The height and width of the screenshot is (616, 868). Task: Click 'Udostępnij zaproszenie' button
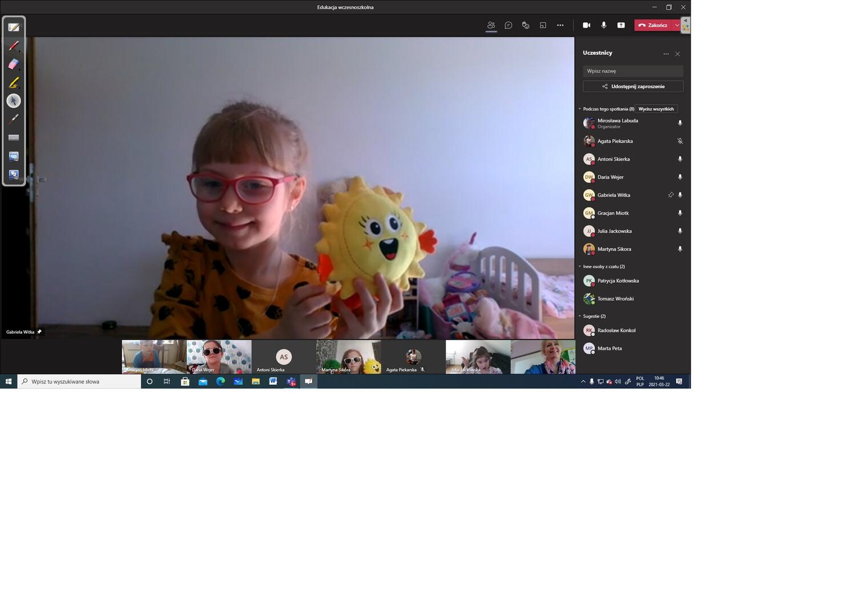pos(633,86)
